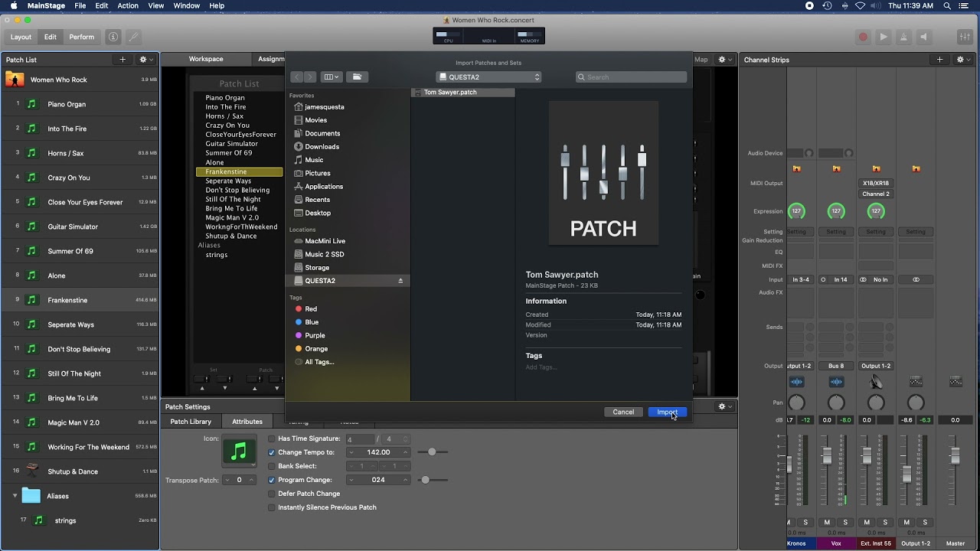This screenshot has height=551, width=980.
Task: Switch to Layout mode
Action: pyautogui.click(x=21, y=37)
